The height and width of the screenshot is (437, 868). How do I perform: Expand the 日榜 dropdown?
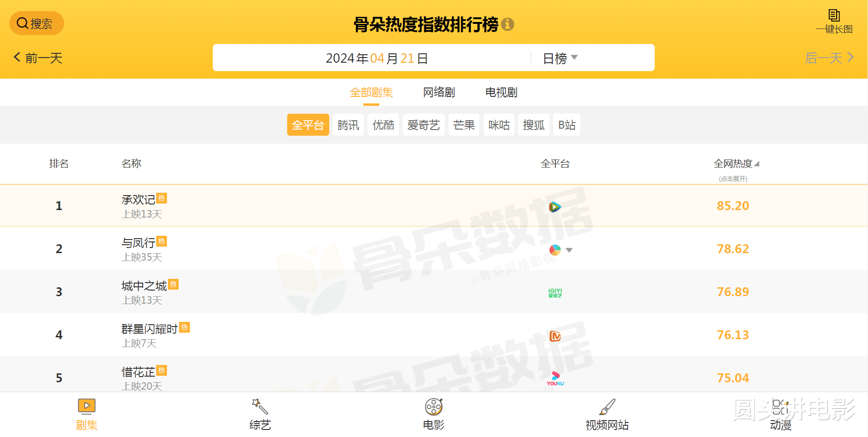pos(560,58)
